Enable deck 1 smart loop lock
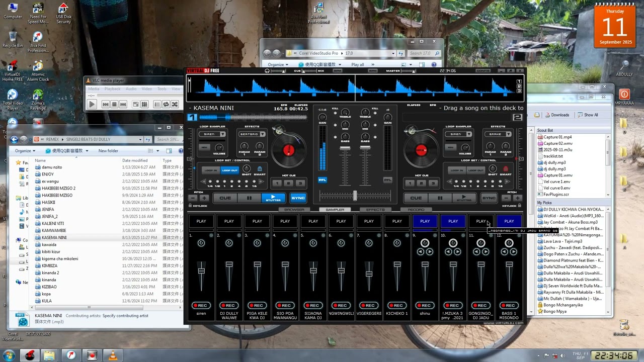Image resolution: width=644 pixels, height=362 pixels. click(260, 169)
